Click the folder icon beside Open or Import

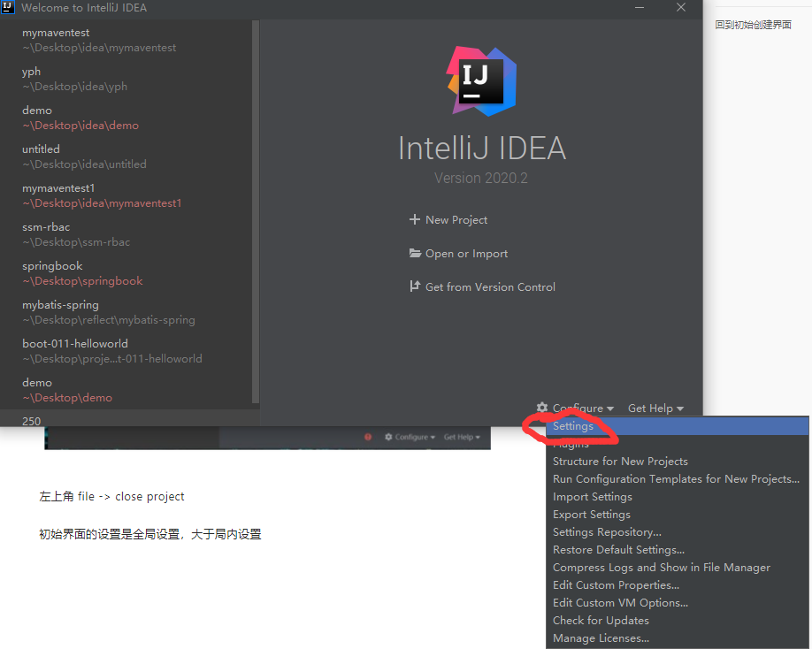[x=415, y=253]
